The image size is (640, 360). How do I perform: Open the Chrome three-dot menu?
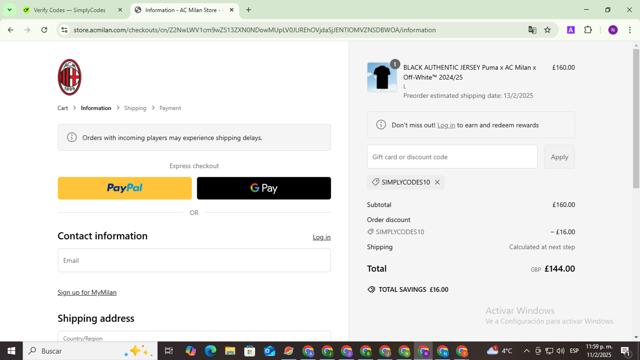(630, 30)
